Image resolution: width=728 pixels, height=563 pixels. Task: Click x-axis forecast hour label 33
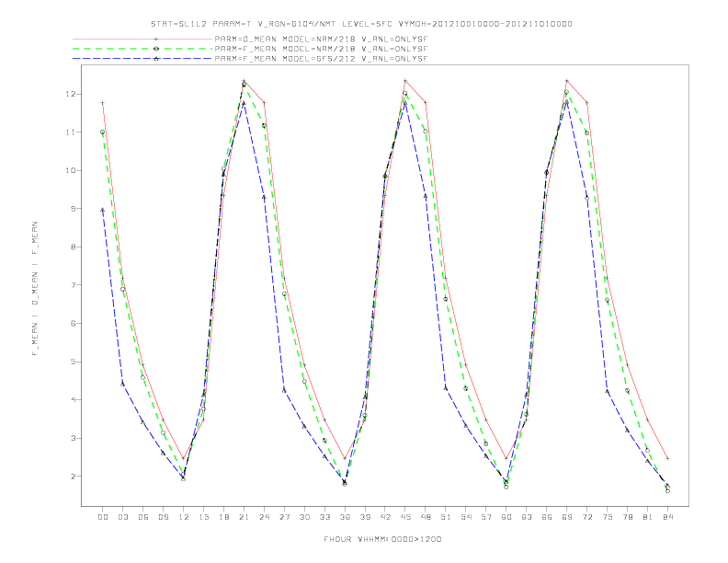(324, 517)
